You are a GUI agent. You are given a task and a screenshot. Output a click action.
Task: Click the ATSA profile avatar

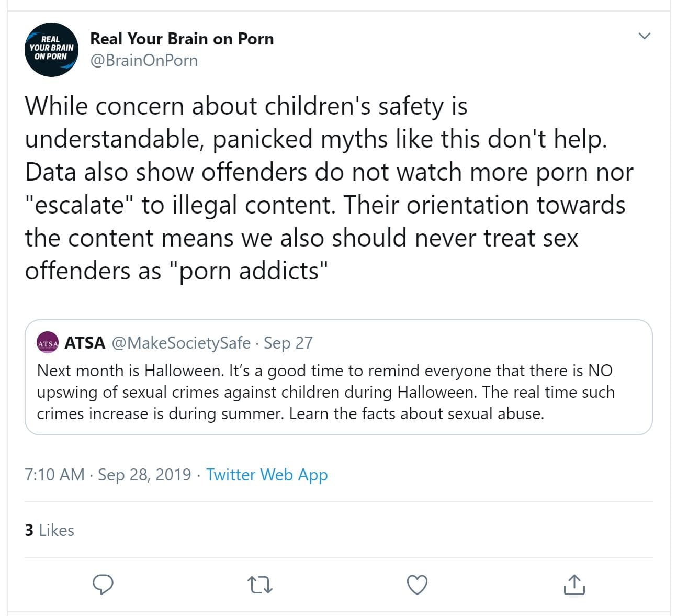tap(48, 343)
